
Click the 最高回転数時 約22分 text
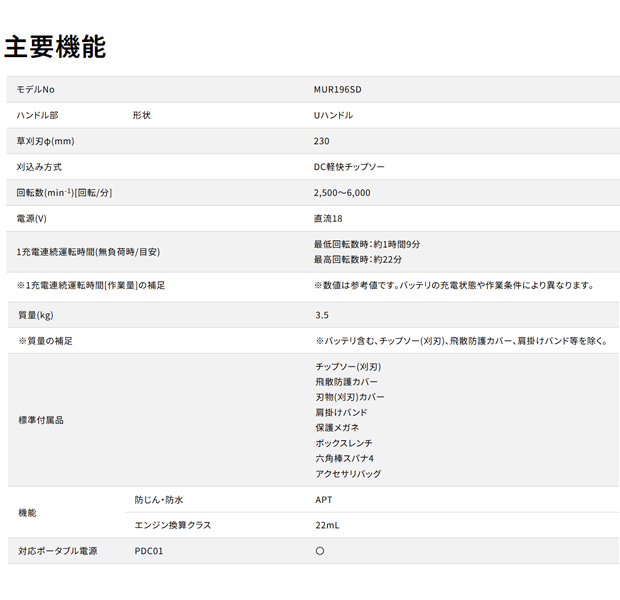358,259
